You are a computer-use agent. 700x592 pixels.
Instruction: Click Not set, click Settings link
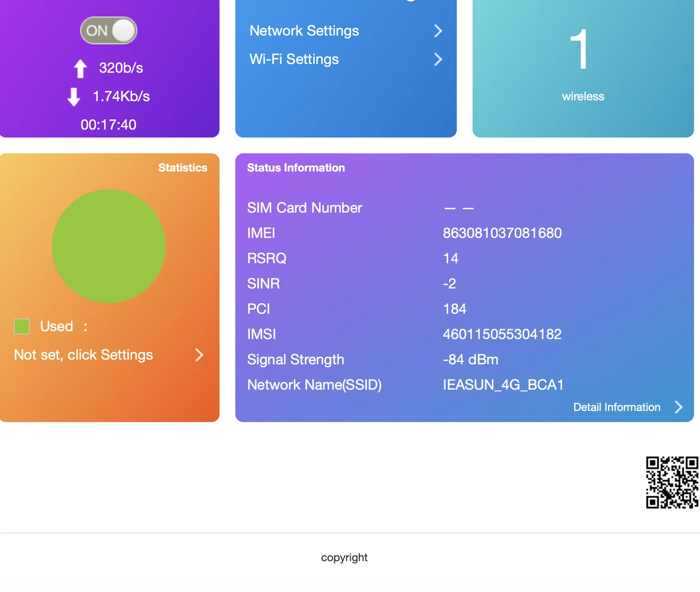(83, 355)
